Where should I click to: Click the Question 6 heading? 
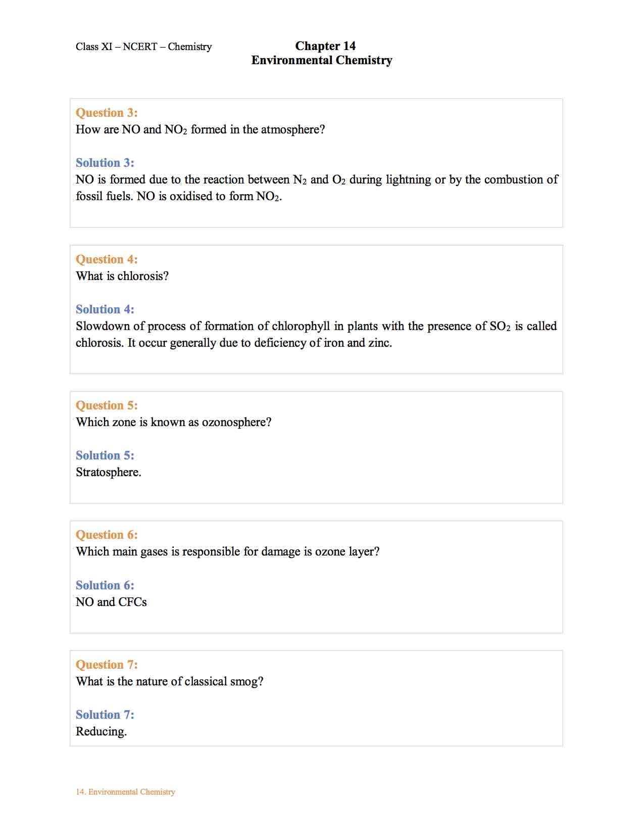pyautogui.click(x=107, y=535)
